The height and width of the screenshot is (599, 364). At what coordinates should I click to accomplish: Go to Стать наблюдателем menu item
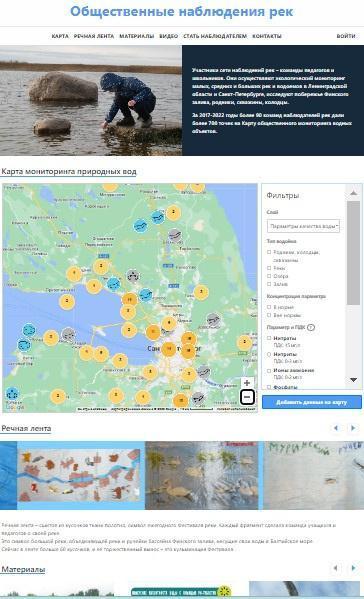tap(215, 36)
